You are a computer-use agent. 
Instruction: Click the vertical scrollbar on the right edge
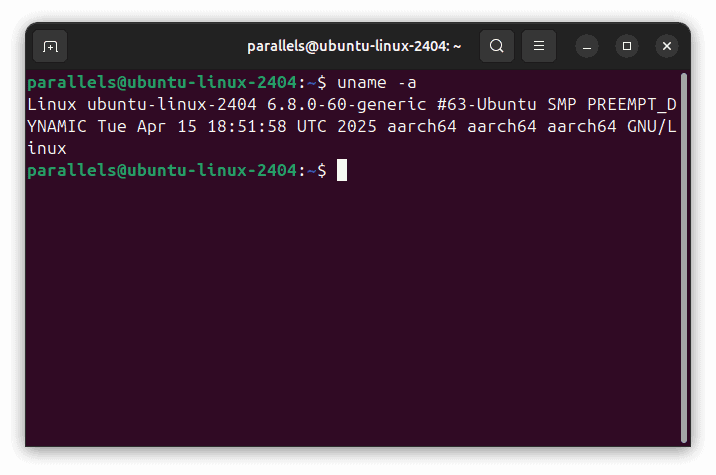(x=683, y=250)
